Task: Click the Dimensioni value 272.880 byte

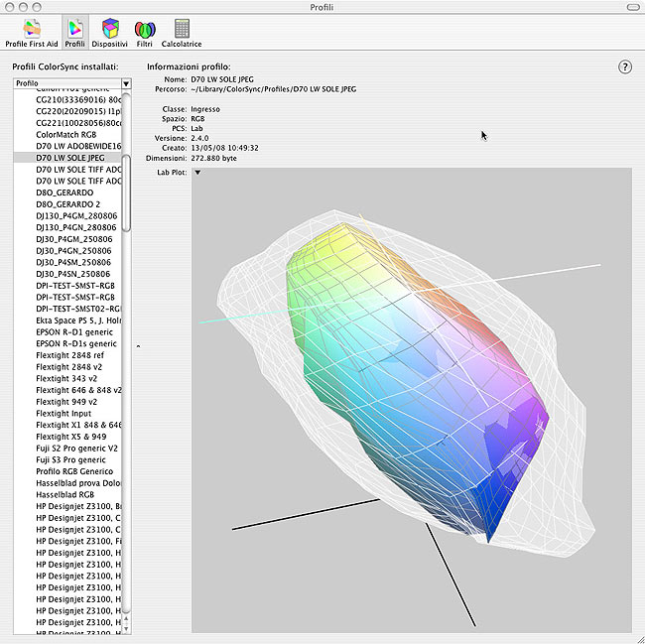Action: click(214, 158)
